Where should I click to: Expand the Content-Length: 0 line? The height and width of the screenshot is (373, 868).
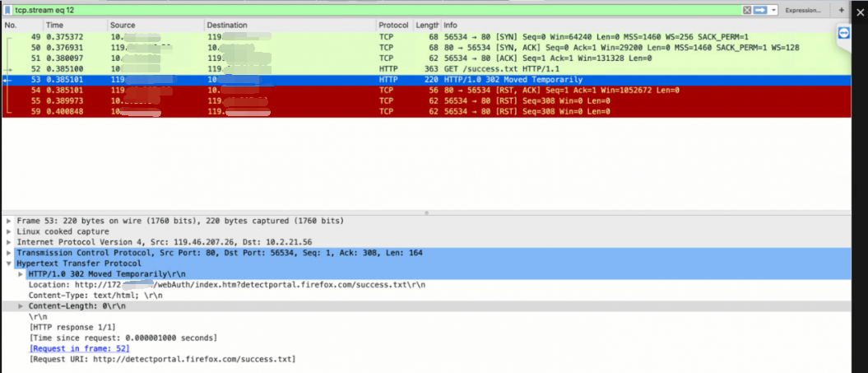tap(21, 306)
